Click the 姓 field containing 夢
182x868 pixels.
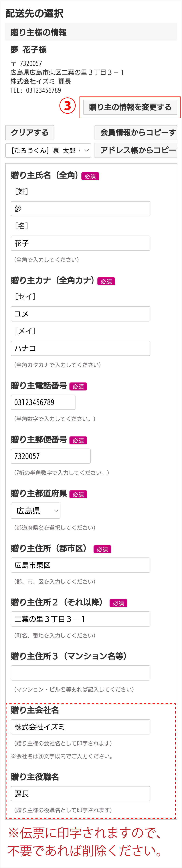tap(80, 209)
